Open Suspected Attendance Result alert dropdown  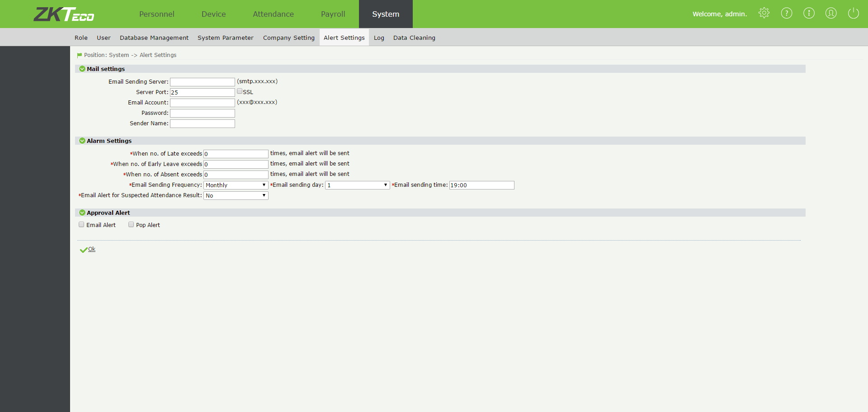click(x=236, y=195)
